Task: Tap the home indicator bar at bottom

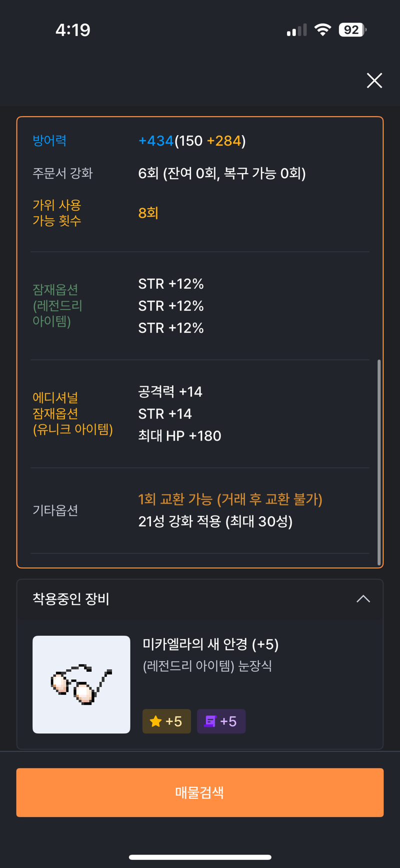Action: coord(200,857)
